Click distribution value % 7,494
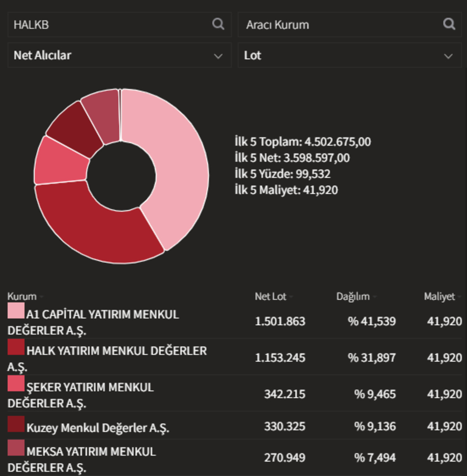Screen dimensions: 467x476 click(375, 457)
